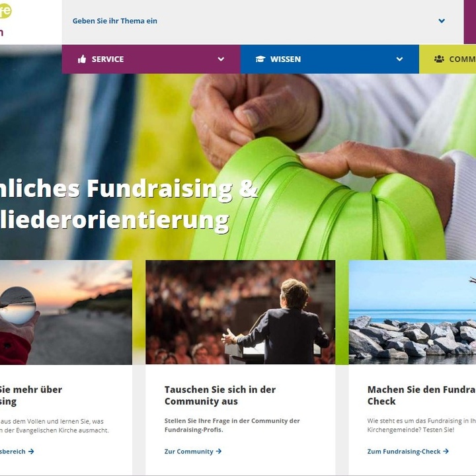Screen dimensions: 476x476
Task: Click the glass ball beach sunset image
Action: pos(66,312)
